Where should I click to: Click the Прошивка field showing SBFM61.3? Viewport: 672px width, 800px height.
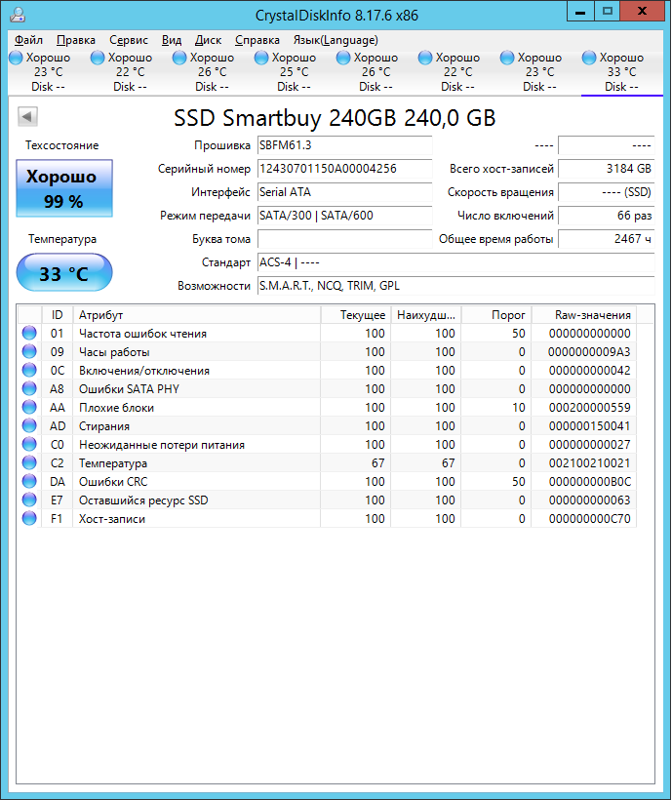click(x=343, y=145)
